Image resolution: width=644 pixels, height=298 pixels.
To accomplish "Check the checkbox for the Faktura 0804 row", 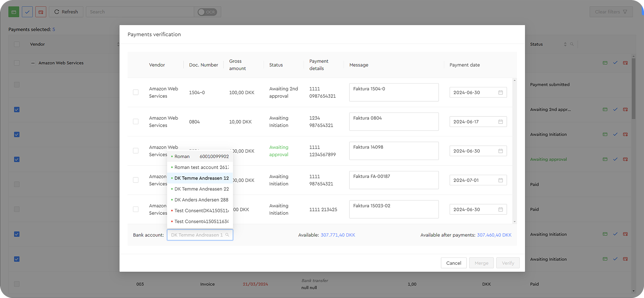I will click(136, 122).
